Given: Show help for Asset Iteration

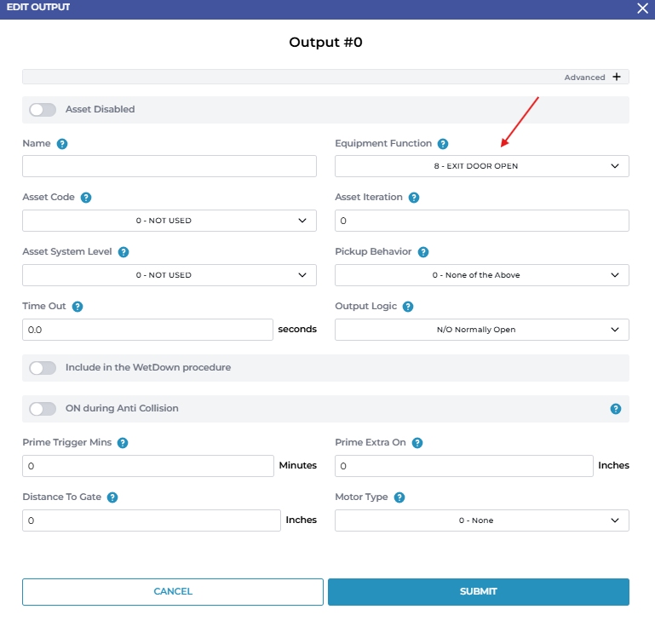Looking at the screenshot, I should [414, 198].
